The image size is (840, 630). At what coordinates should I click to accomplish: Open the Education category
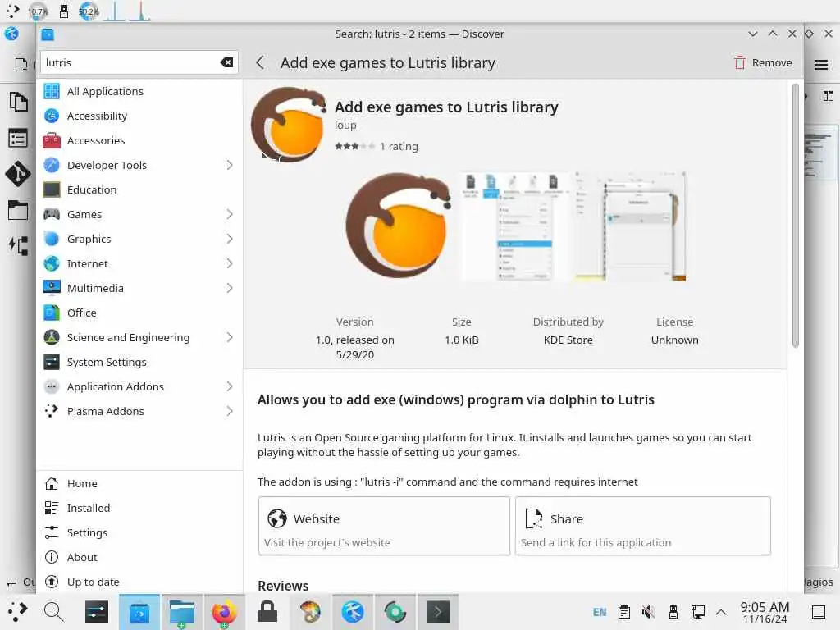[x=139, y=189]
